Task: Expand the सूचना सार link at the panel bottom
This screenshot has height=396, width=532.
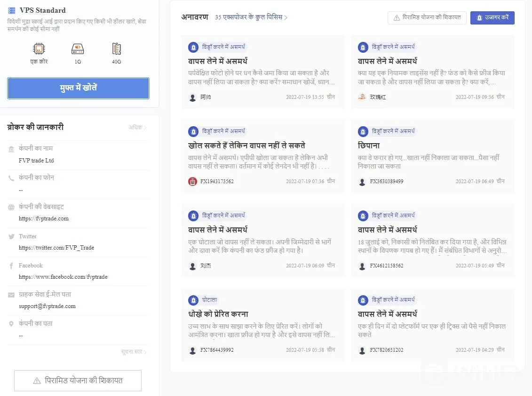Action: 134,352
